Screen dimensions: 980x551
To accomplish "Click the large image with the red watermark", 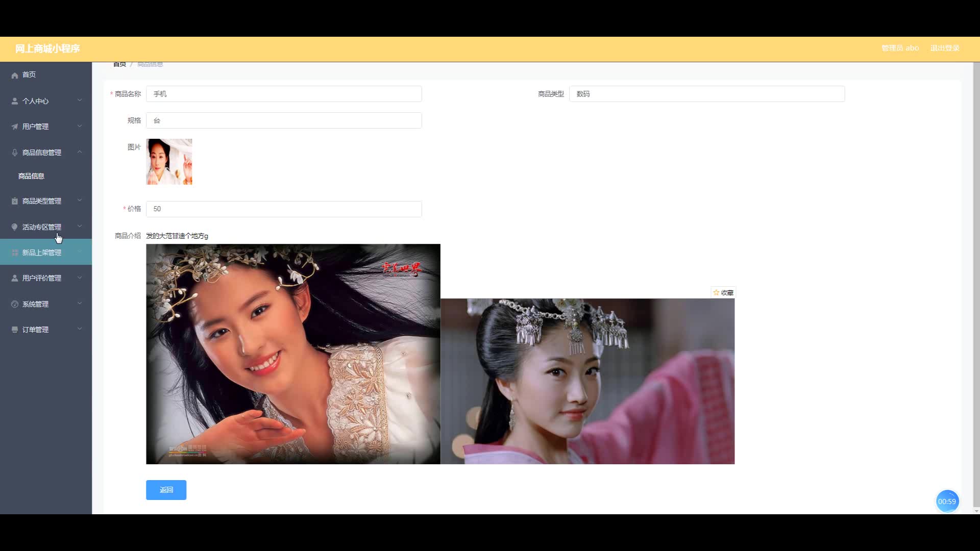I will 293,354.
